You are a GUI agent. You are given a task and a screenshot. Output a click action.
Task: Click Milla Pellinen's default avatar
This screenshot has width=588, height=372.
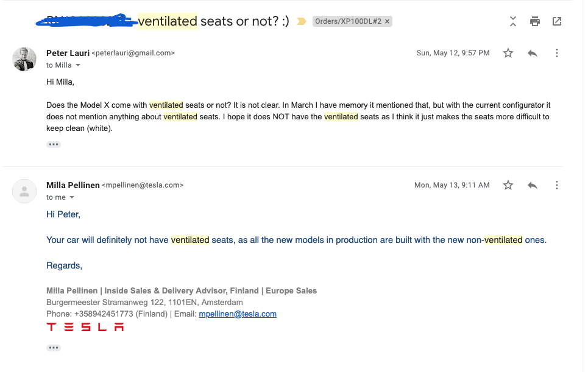click(24, 191)
